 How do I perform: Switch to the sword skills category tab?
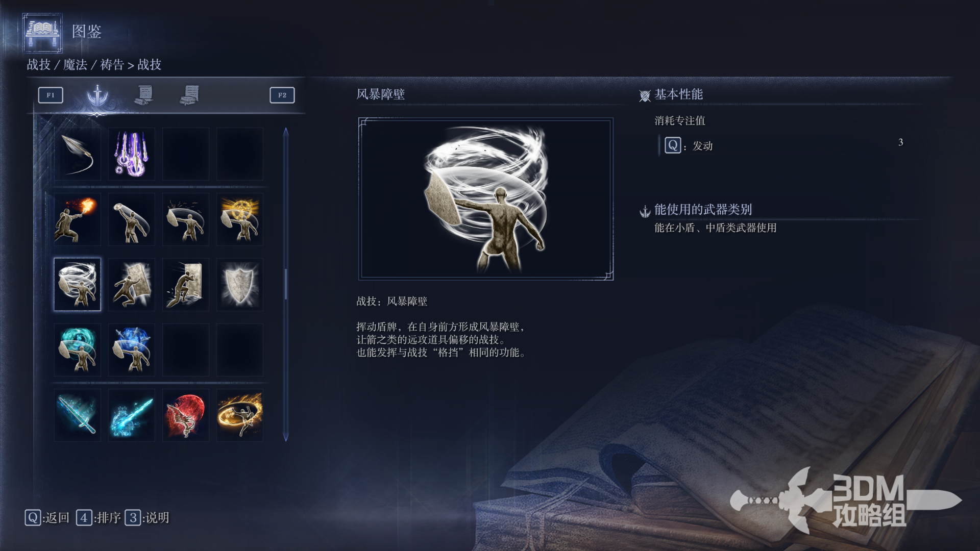point(97,95)
